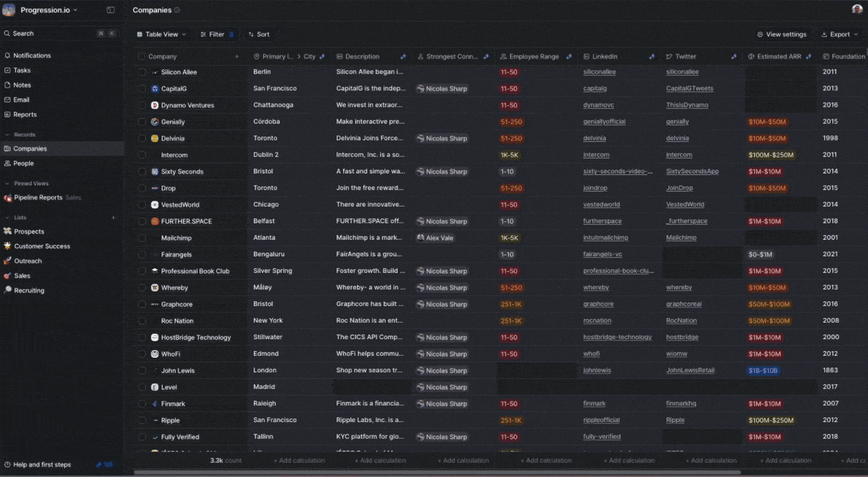Image resolution: width=868 pixels, height=477 pixels.
Task: Click the Alex Vale connection chip
Action: pos(435,238)
